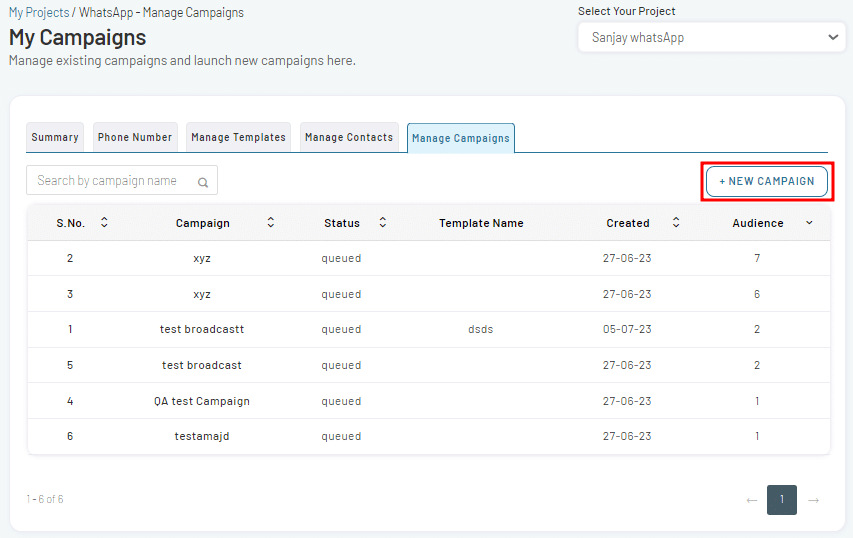Sort by Created column arrows

pyautogui.click(x=676, y=222)
